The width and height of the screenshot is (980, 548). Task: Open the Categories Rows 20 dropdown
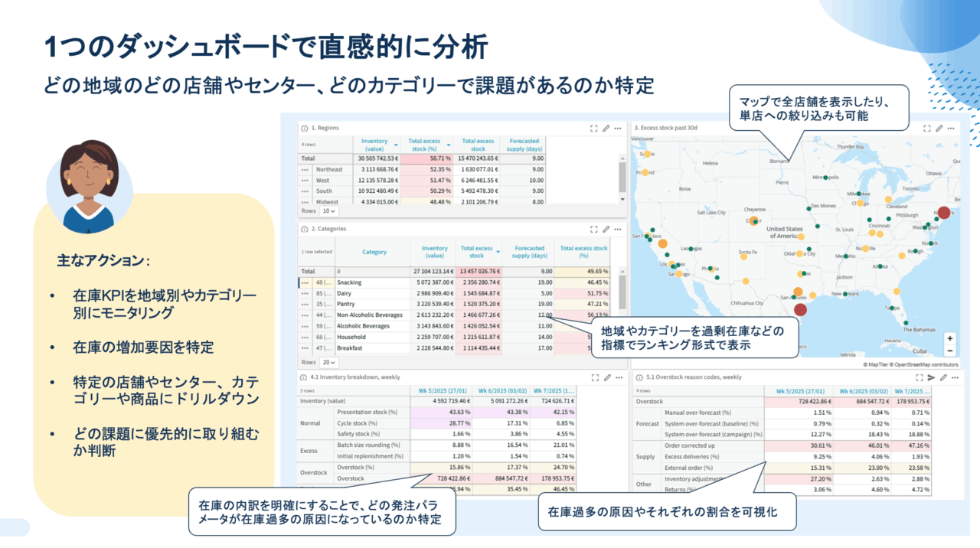(328, 362)
